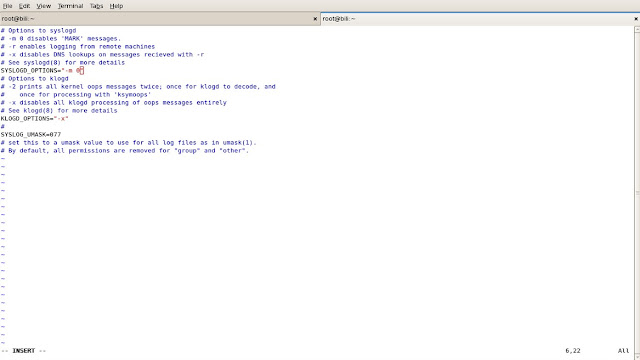Click the scrollbar up arrow
The height and width of the screenshot is (360, 640).
coord(637,29)
